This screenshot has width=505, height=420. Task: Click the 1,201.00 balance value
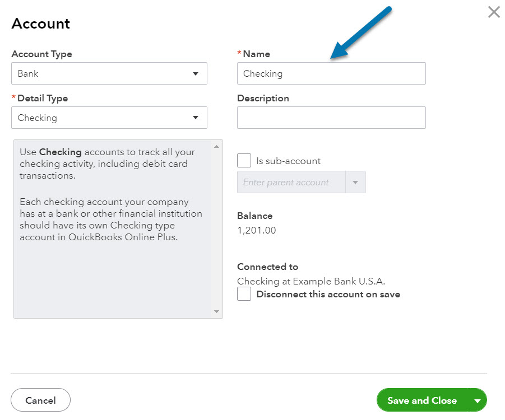click(x=256, y=230)
